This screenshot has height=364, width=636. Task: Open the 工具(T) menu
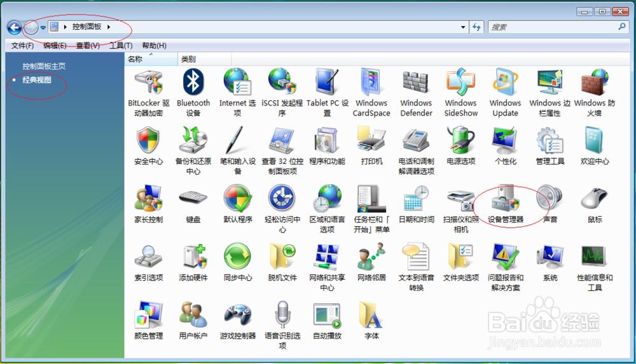[x=121, y=45]
